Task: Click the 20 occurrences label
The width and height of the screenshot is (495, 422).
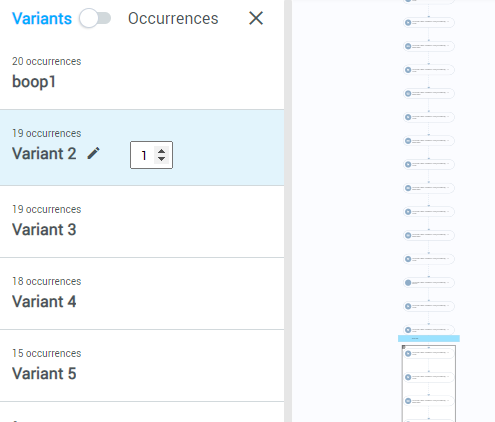Action: (x=47, y=61)
